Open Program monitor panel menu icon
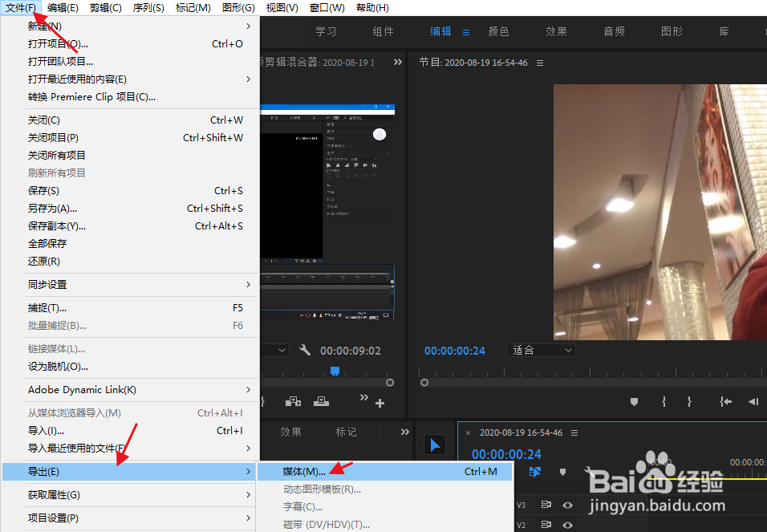Screen dimensions: 767x532 coord(540,63)
